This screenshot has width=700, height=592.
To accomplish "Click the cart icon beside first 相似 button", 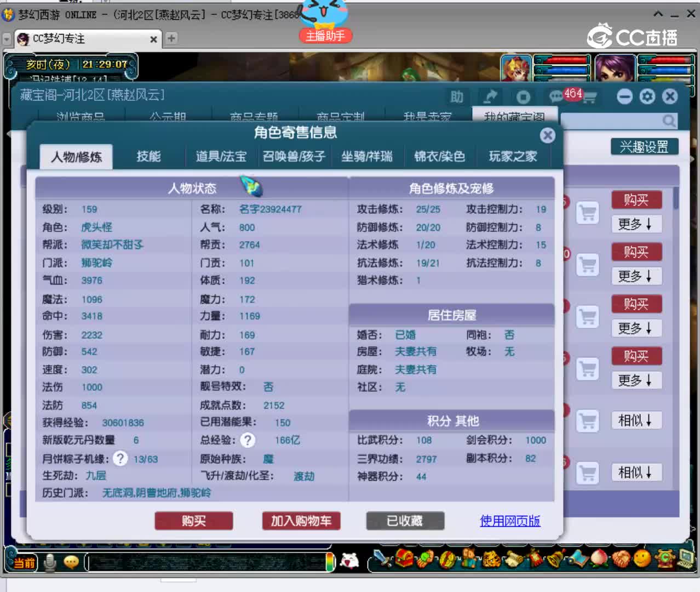I will [587, 421].
